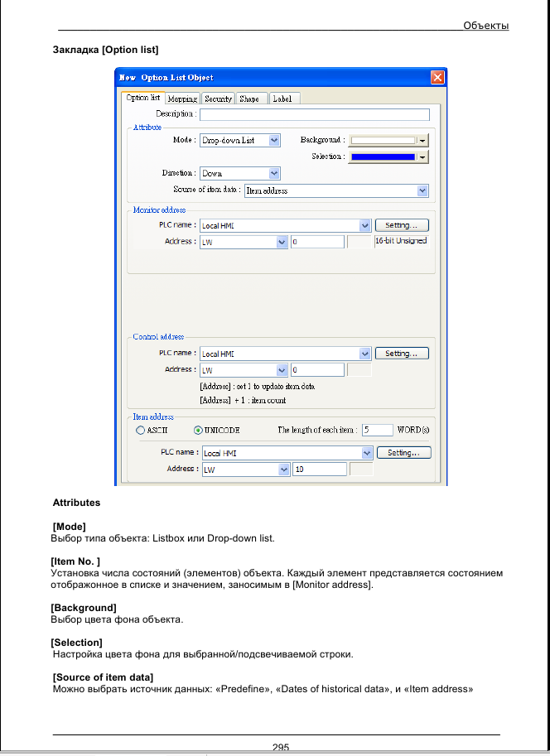Click the [Item No. ] heading
550x756 pixels.
tap(75, 561)
